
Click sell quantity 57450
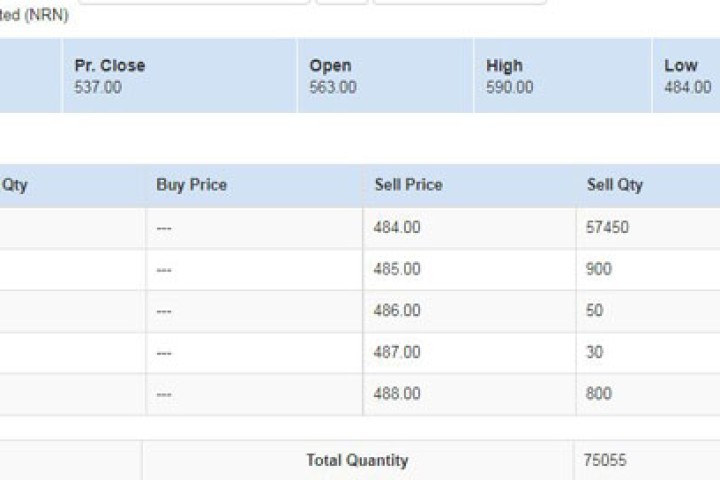[607, 228]
